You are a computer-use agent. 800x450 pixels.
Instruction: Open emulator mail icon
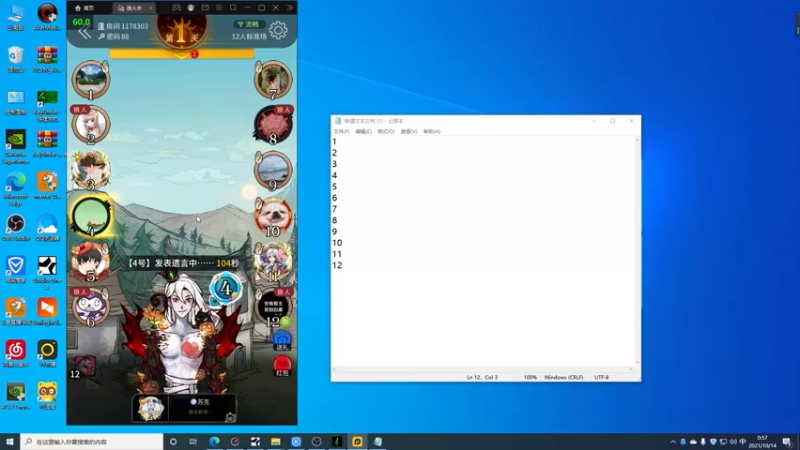(x=205, y=8)
